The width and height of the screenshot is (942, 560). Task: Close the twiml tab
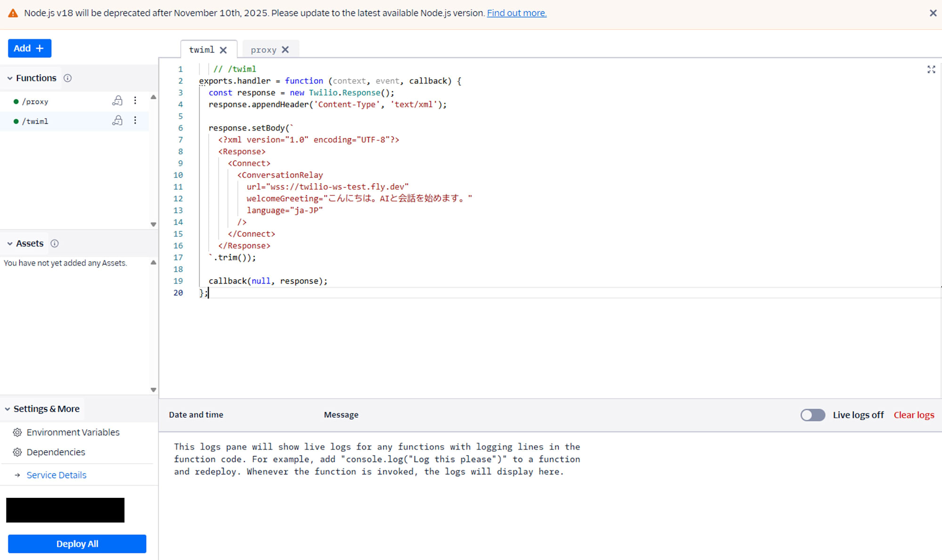click(x=223, y=50)
